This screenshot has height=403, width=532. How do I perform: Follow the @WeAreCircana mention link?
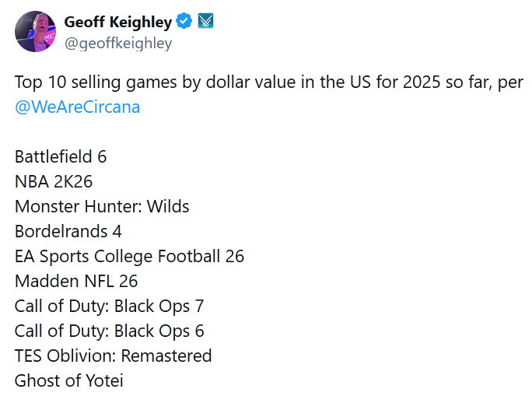click(x=78, y=107)
